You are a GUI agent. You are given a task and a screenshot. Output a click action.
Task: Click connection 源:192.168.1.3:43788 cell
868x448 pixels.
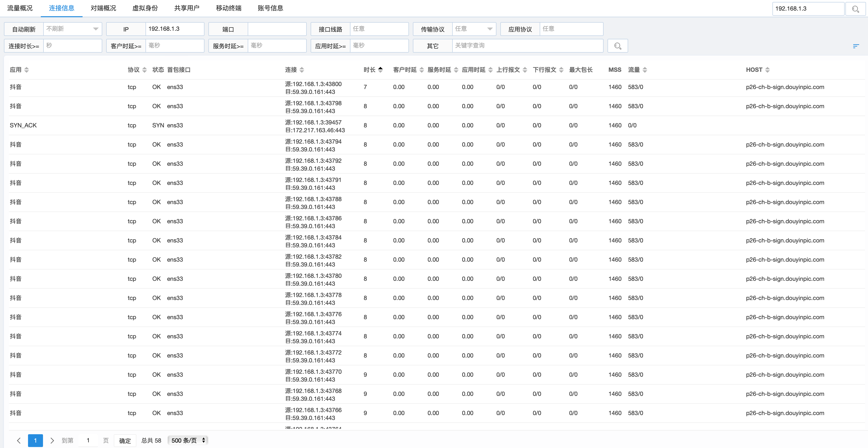click(313, 199)
